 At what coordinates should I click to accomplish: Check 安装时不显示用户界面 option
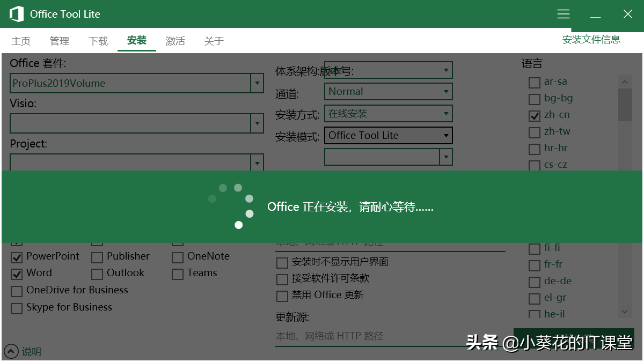click(x=282, y=263)
